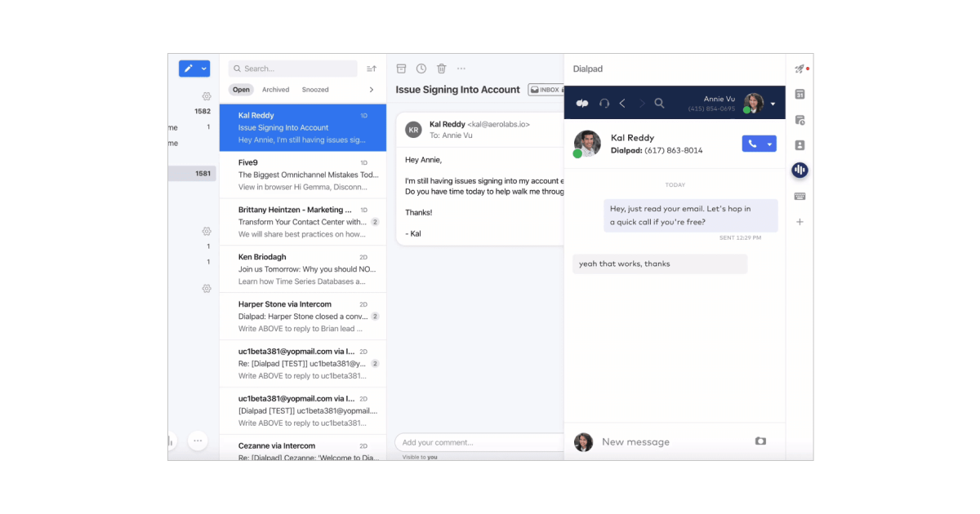Go forward with Dialpad right arrow
Image resolution: width=980 pixels, height=514 pixels.
(x=641, y=104)
